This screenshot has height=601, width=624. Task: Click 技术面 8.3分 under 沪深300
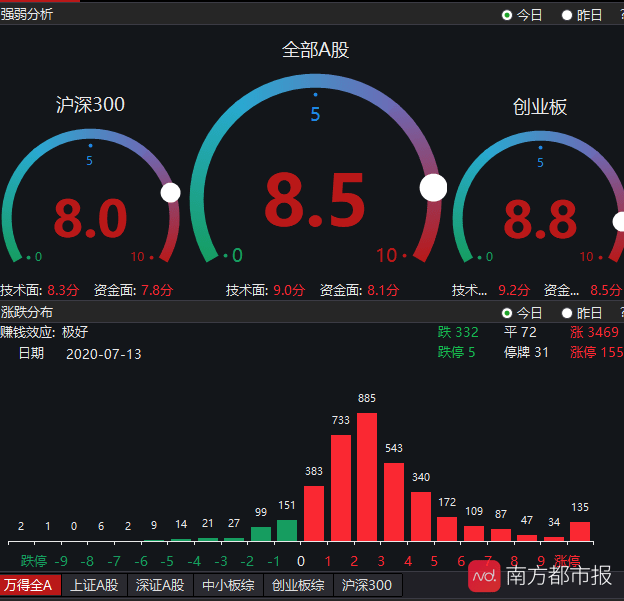(x=40, y=290)
